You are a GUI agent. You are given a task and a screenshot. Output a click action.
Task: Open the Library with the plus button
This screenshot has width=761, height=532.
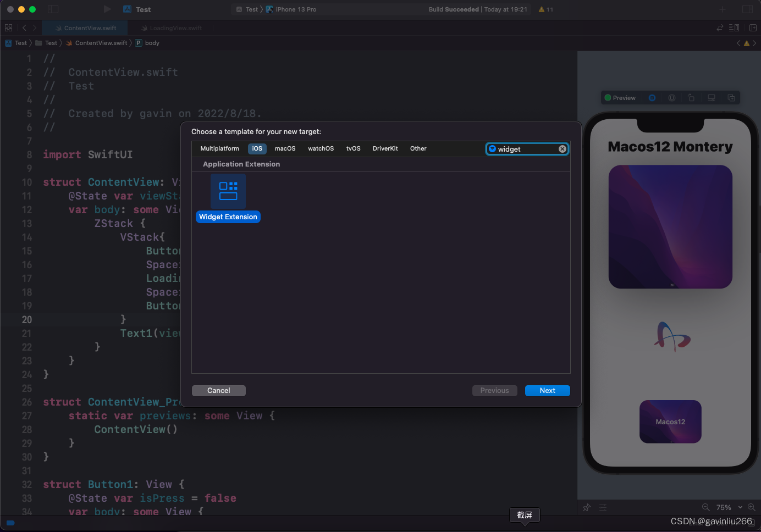[x=723, y=9]
